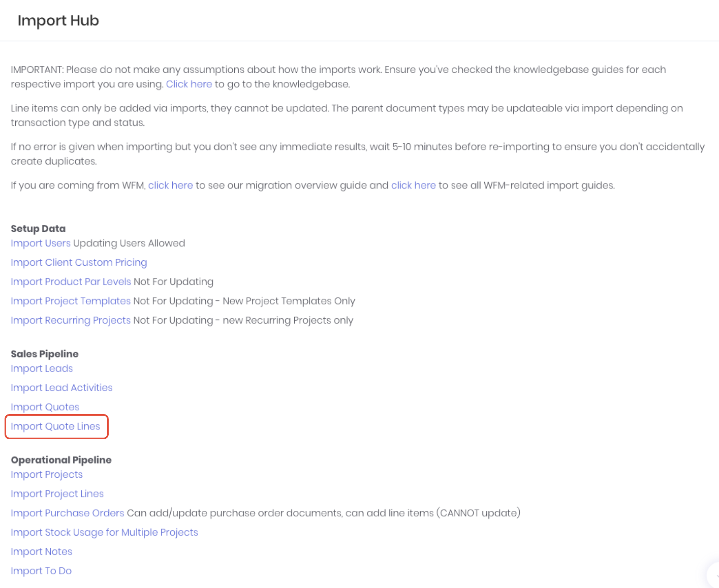Open the Import Quote Lines link
This screenshot has height=588, width=719.
pyautogui.click(x=55, y=426)
